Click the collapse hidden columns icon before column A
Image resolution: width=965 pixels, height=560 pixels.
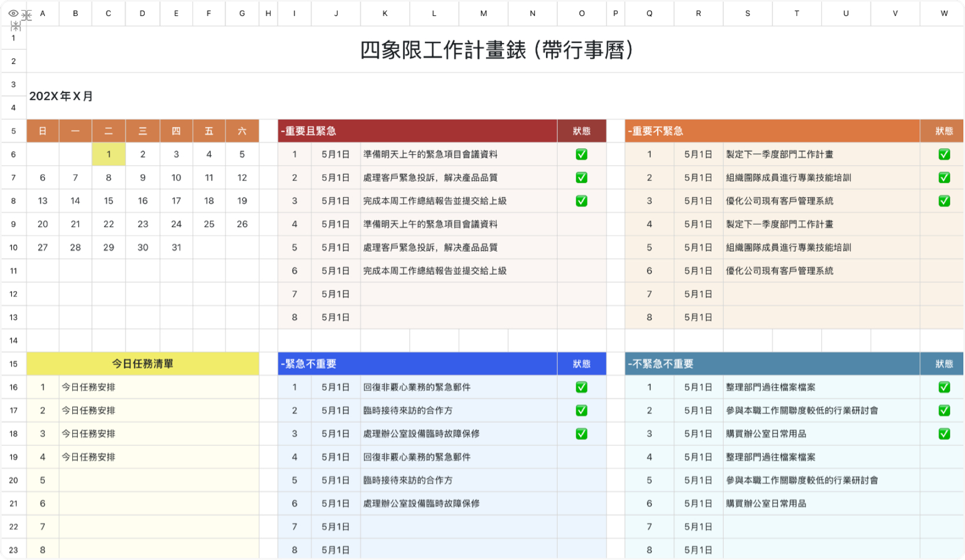click(x=26, y=16)
